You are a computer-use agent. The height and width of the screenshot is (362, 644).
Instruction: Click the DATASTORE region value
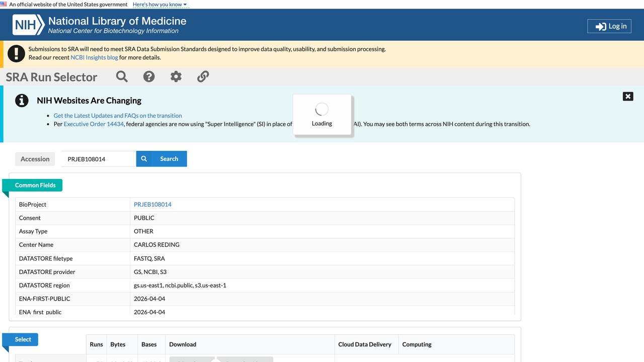[180, 286]
